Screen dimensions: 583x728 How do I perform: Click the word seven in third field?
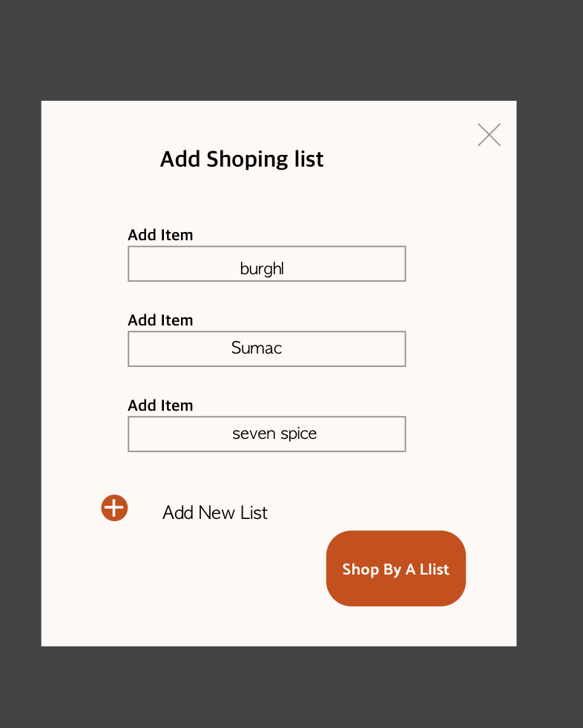click(x=254, y=434)
